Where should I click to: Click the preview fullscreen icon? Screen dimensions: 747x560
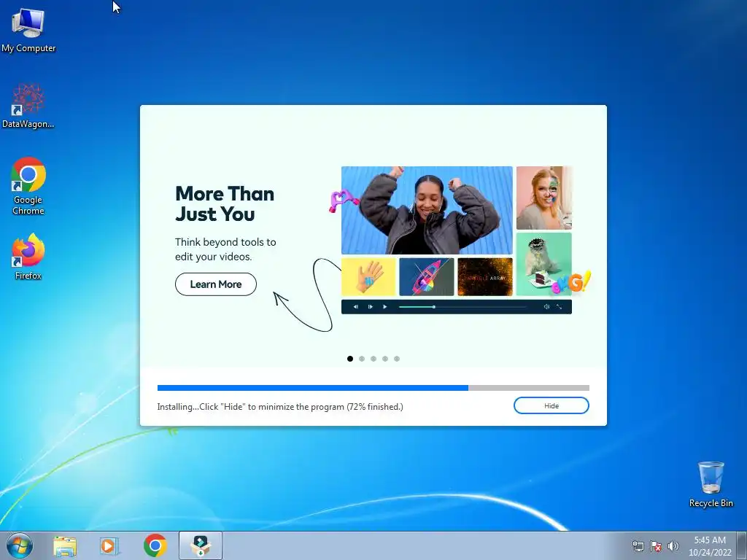click(x=560, y=307)
